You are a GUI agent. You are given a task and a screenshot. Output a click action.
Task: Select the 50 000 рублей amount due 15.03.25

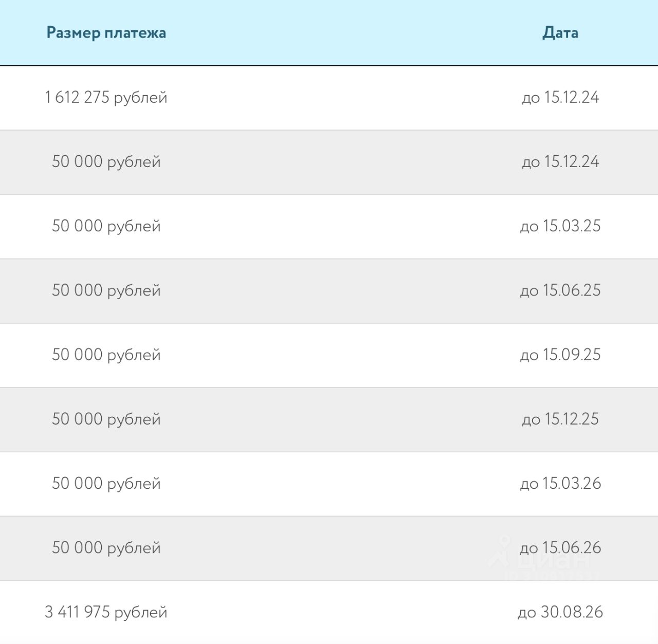pos(106,226)
